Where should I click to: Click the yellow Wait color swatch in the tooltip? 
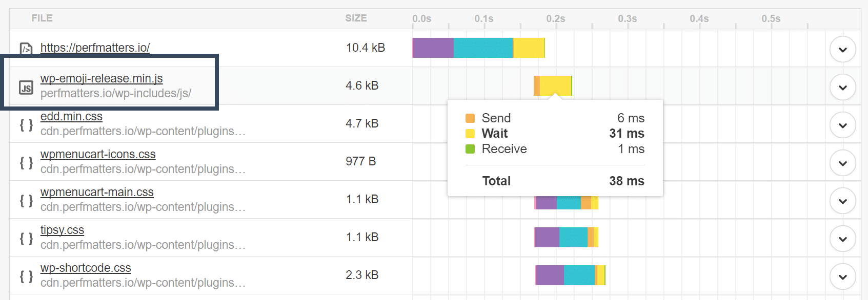[x=471, y=133]
